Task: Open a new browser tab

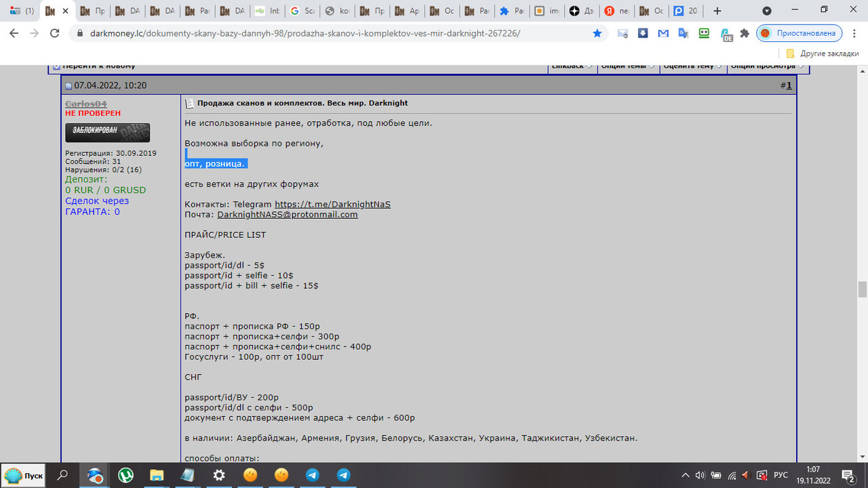Action: pyautogui.click(x=717, y=11)
